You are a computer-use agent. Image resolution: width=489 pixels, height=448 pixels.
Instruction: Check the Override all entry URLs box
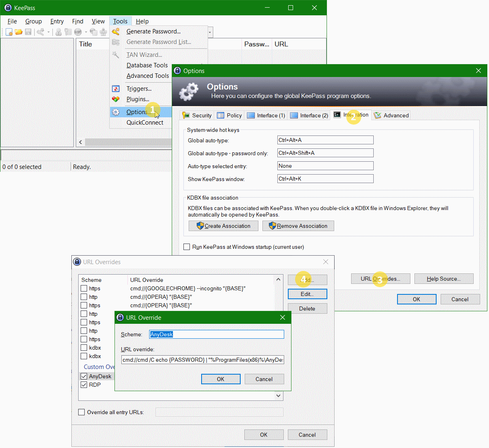coord(81,412)
